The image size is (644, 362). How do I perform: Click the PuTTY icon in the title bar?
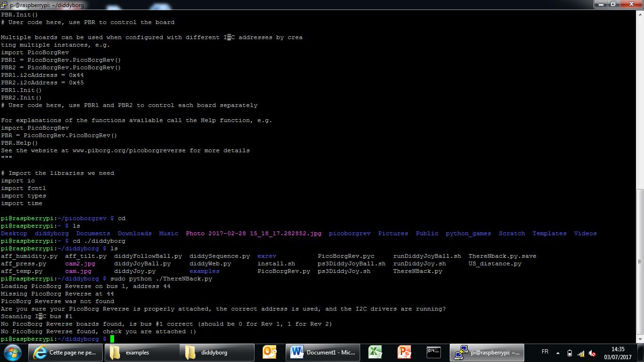(x=4, y=4)
